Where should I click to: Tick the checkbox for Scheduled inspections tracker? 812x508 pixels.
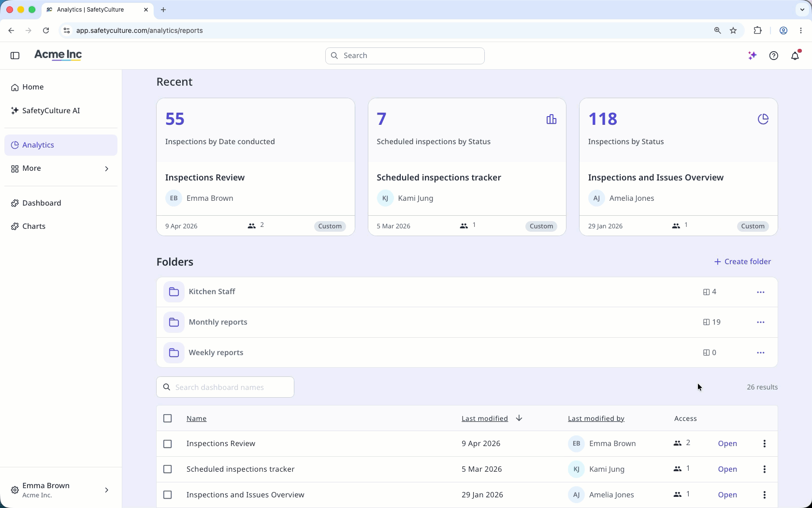[168, 469]
